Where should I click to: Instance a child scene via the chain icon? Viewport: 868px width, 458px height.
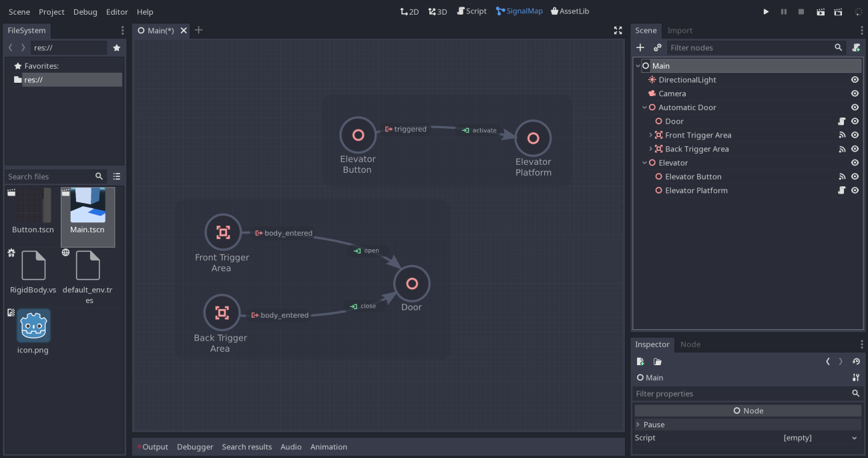[656, 47]
